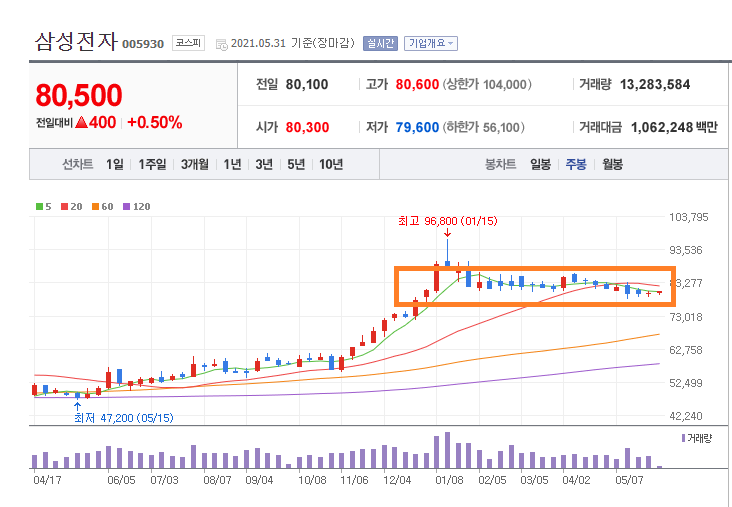The image size is (732, 507).
Task: Click the 08/07 date axis label
Action: (x=217, y=480)
